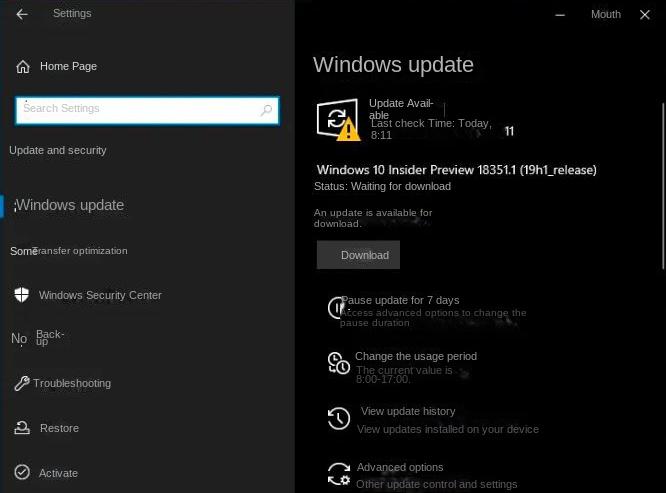Click the vertical scrollbar on right
This screenshot has width=666, height=493.
[x=661, y=185]
